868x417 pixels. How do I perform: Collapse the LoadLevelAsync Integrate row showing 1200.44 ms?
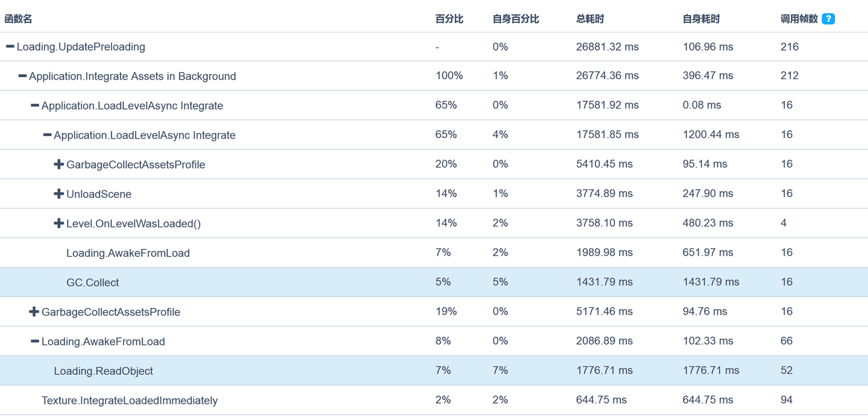point(47,135)
